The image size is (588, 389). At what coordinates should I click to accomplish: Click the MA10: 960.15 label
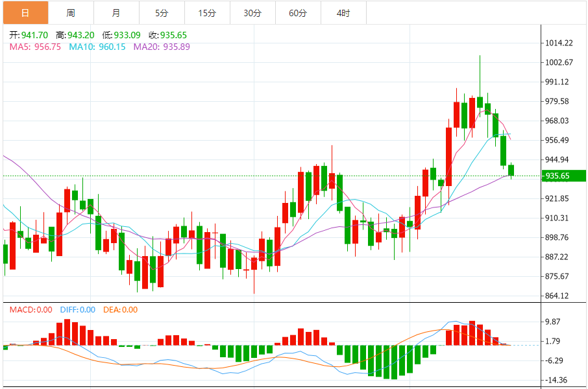pyautogui.click(x=97, y=47)
